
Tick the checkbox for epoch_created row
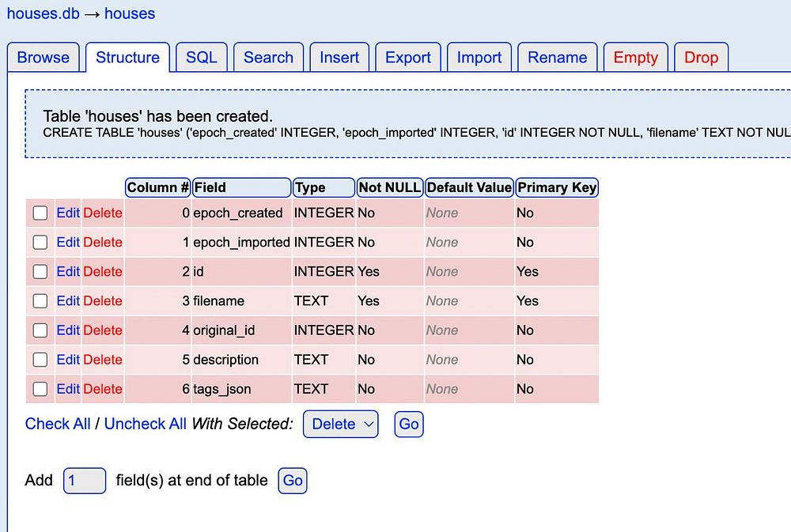pyautogui.click(x=40, y=213)
